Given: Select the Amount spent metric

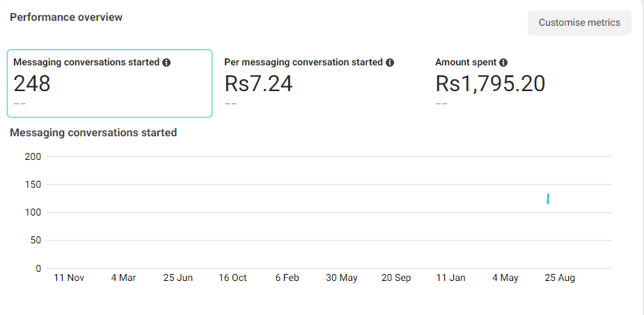Looking at the screenshot, I should click(x=531, y=83).
